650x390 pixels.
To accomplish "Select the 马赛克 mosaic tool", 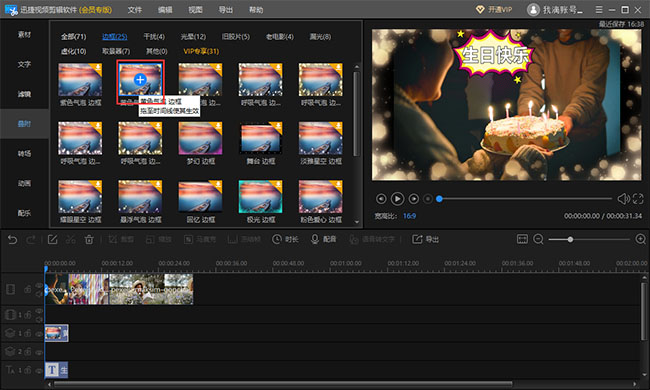I will (200, 240).
